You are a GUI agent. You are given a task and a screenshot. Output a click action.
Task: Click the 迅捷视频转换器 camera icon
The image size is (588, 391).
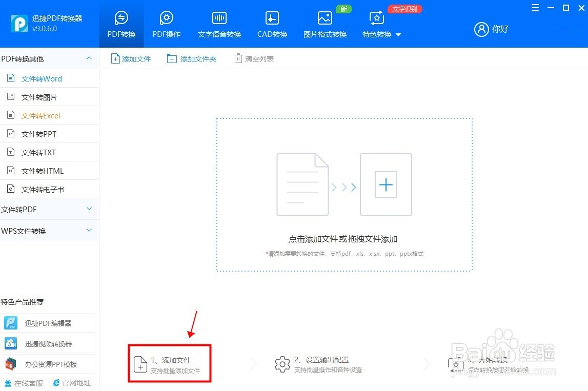point(11,343)
